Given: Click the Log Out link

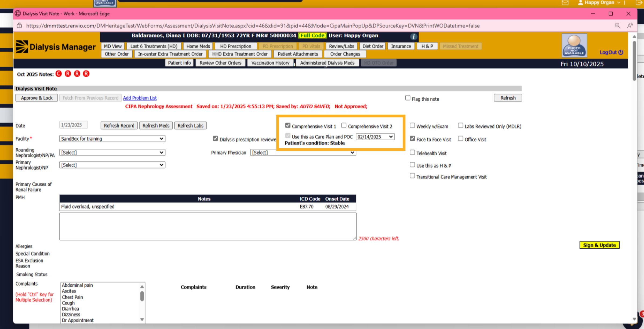Looking at the screenshot, I should point(611,52).
